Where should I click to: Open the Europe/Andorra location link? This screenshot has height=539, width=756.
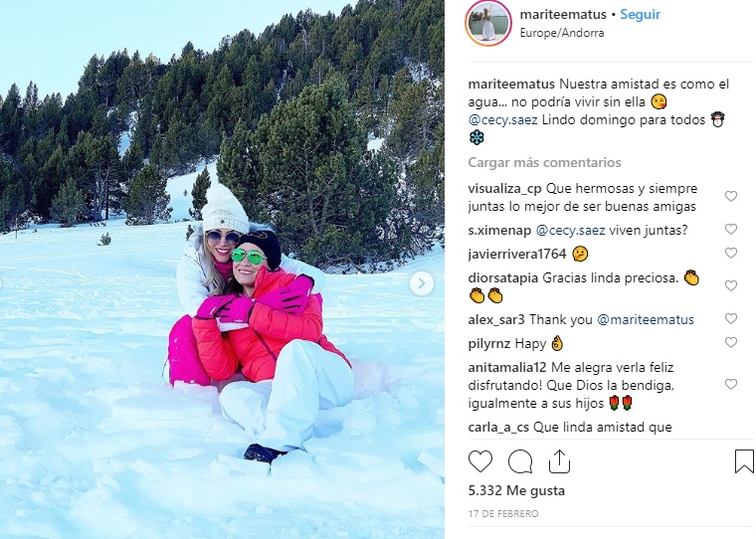point(562,33)
